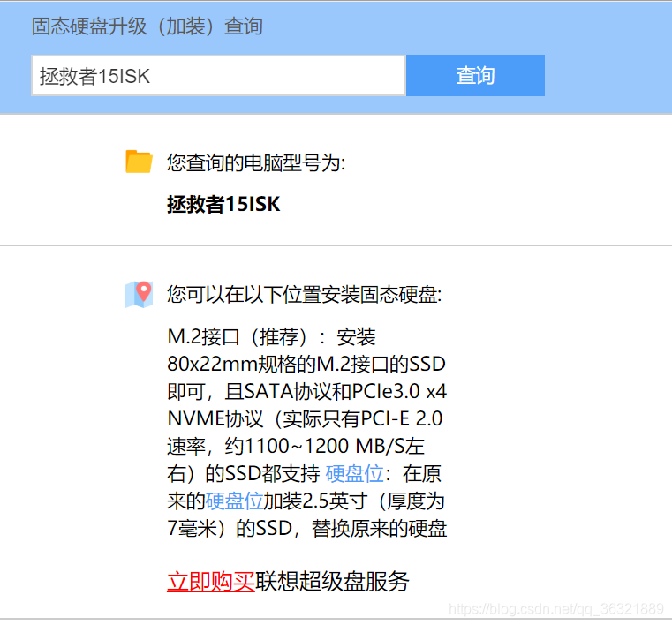
Task: Focus the model search input field
Action: coord(218,75)
